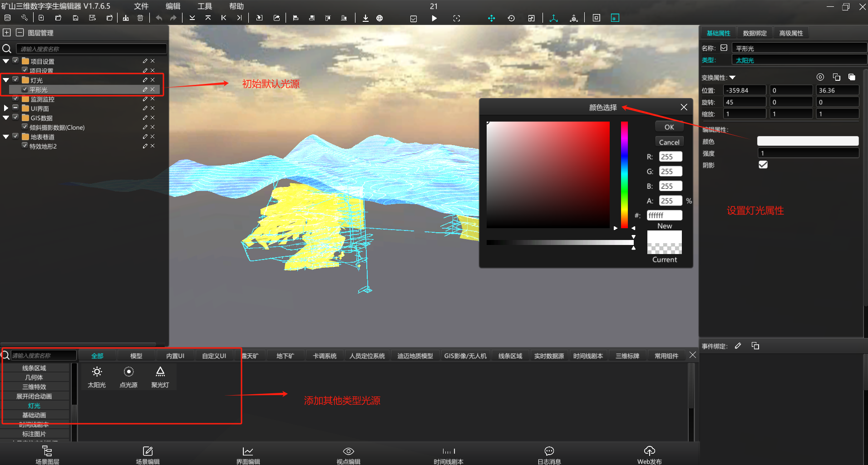Select the 三维特效 category
The height and width of the screenshot is (465, 868).
click(x=35, y=387)
